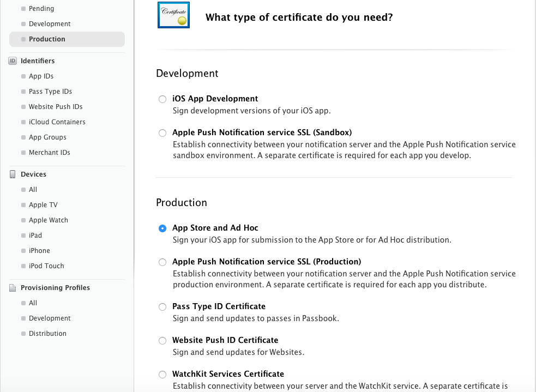Click the Identifiers ID icon
Screen dimensions: 536x392
13,61
